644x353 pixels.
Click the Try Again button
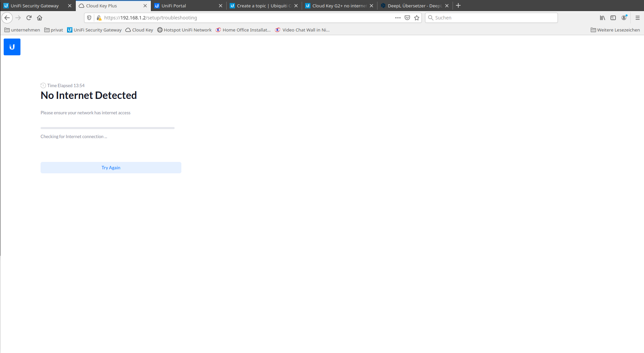coord(111,168)
